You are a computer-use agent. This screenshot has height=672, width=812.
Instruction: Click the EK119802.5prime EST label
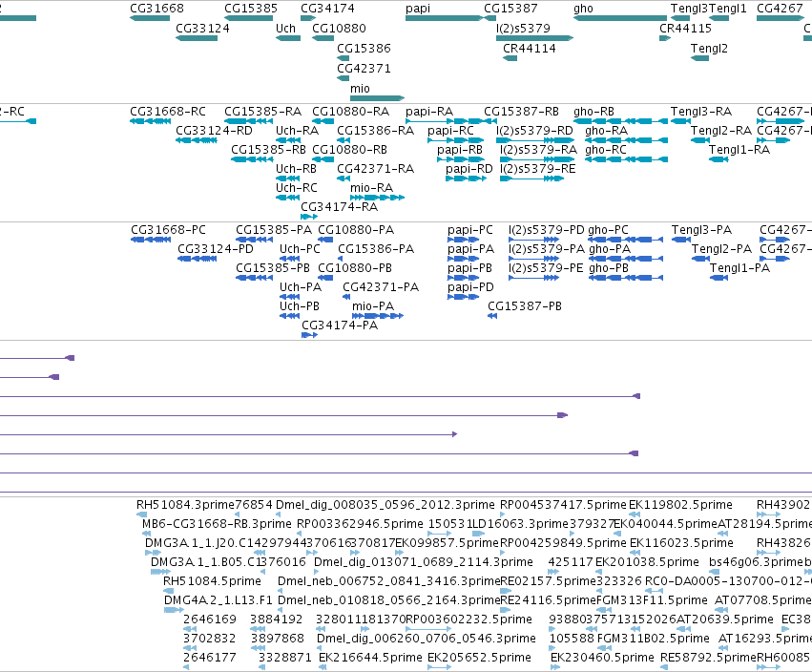tap(680, 505)
